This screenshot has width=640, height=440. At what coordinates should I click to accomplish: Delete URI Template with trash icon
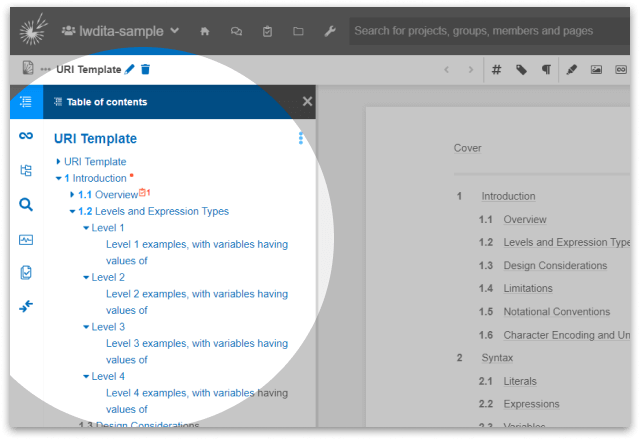pyautogui.click(x=145, y=70)
